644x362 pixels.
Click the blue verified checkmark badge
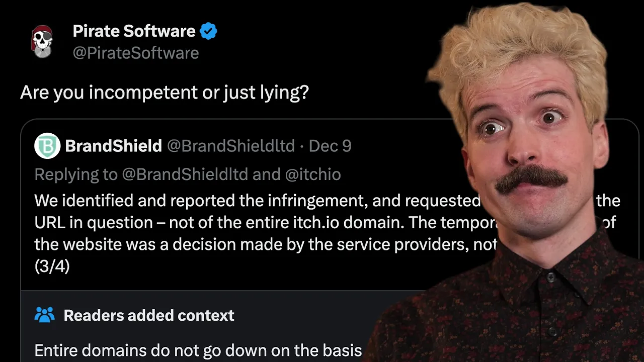click(x=208, y=31)
